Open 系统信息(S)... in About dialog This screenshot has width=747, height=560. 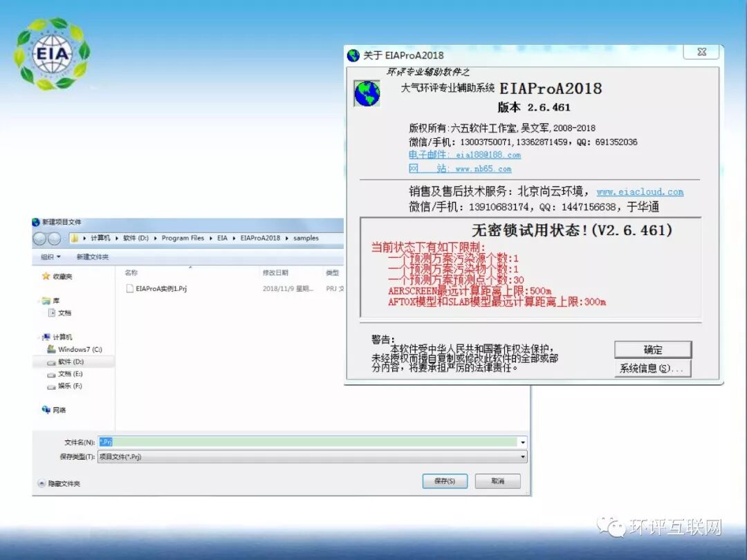tap(653, 368)
